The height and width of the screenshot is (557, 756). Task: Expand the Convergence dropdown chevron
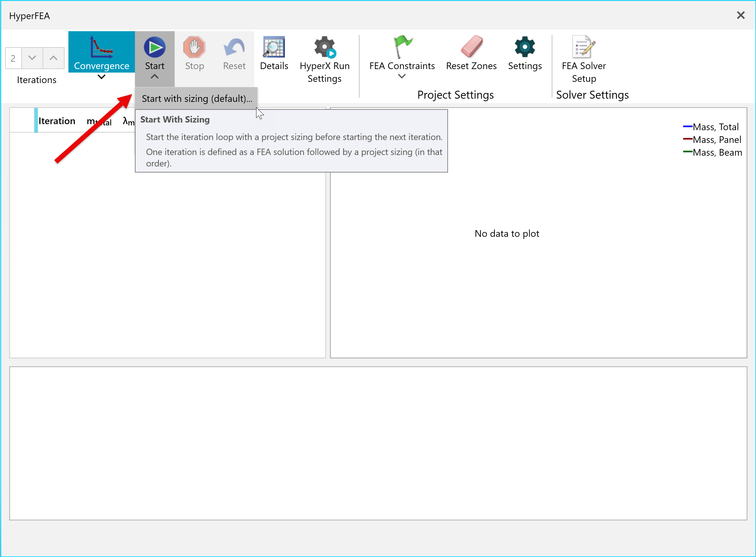coord(101,77)
